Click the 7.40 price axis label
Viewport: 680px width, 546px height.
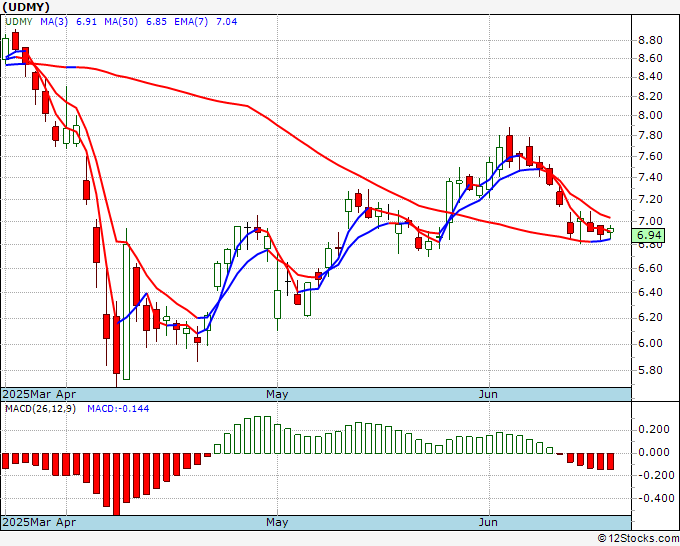(x=650, y=177)
